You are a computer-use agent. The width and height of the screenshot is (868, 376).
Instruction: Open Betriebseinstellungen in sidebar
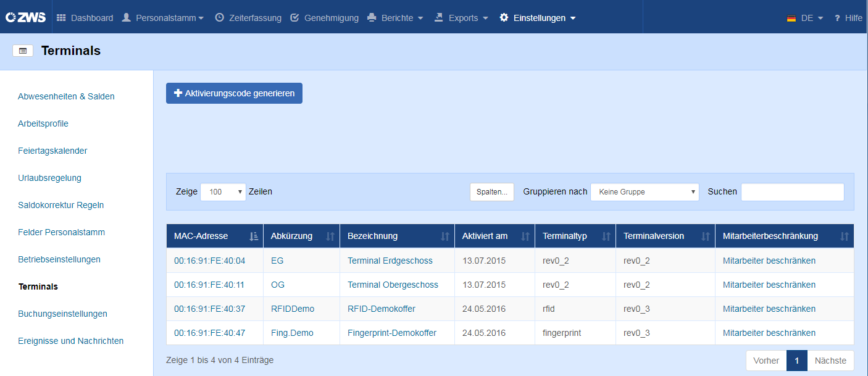pyautogui.click(x=59, y=259)
